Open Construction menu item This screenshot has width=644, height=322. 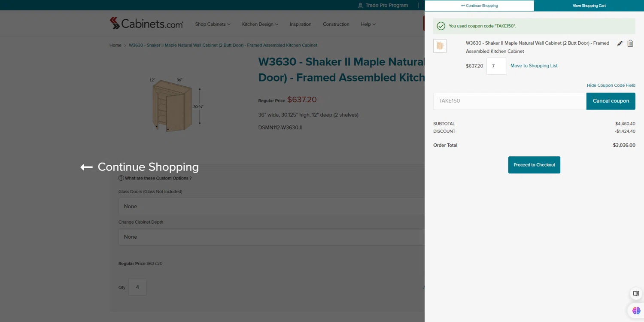click(336, 24)
